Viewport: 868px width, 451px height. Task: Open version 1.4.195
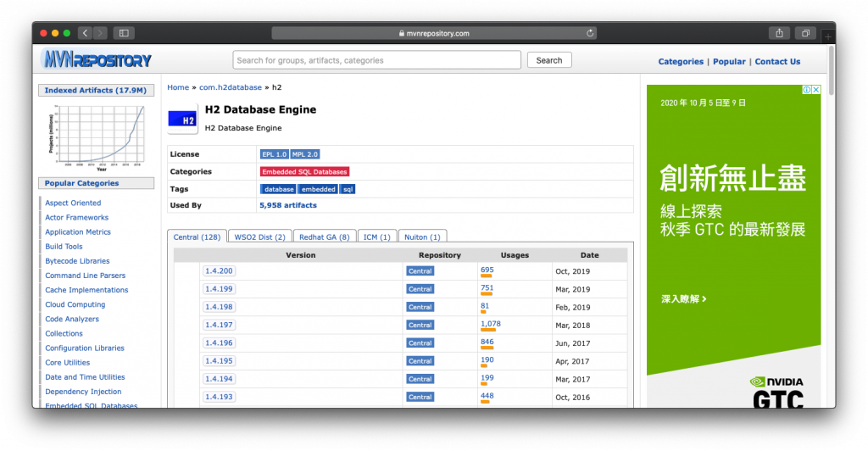click(219, 361)
